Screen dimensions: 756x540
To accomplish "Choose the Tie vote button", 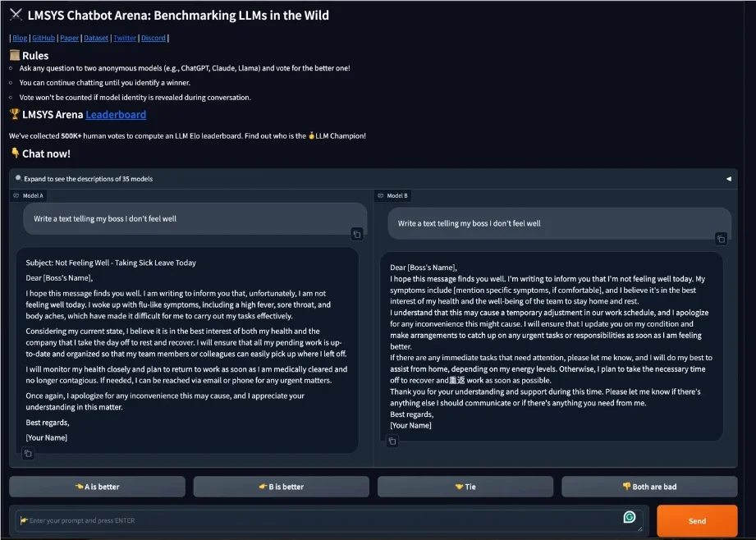I will [465, 487].
